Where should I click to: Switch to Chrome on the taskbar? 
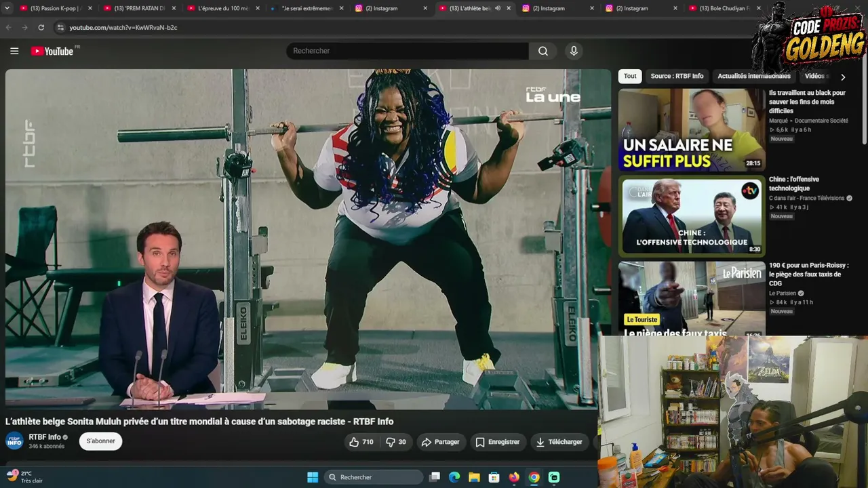coord(534,477)
